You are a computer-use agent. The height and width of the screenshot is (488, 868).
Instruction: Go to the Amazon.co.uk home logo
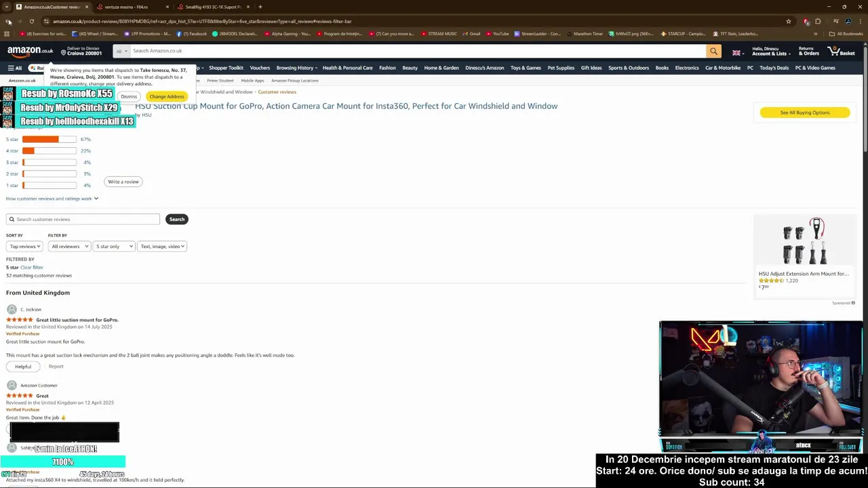coord(30,51)
